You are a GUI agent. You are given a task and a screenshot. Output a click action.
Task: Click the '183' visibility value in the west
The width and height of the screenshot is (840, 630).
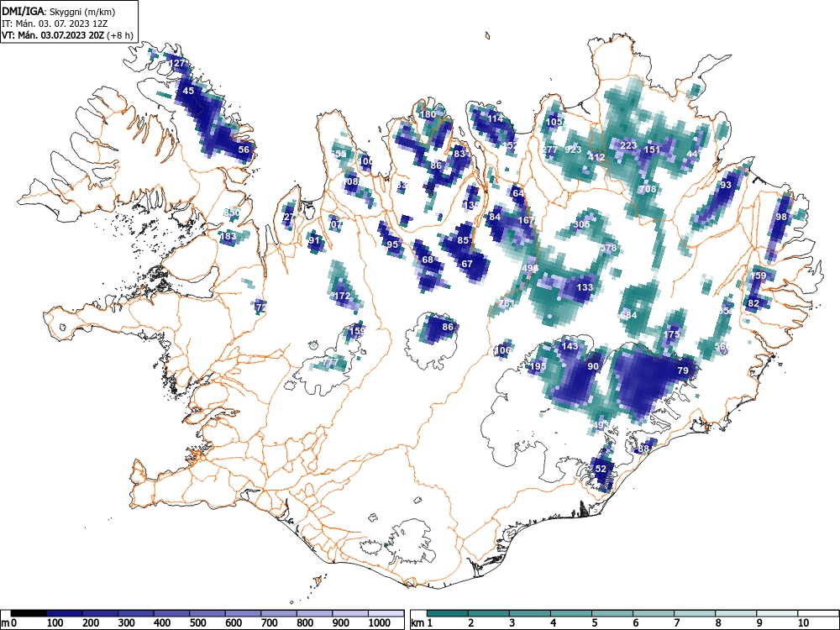click(228, 236)
